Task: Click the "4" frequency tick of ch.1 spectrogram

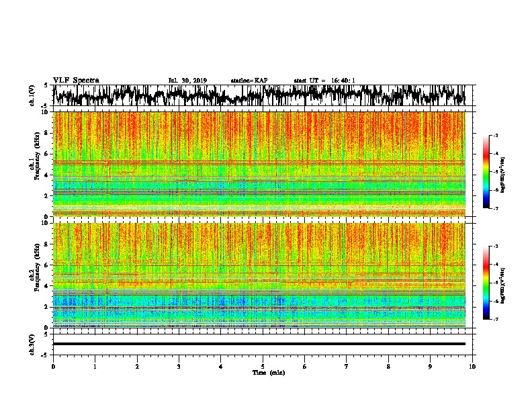Action: (47, 175)
